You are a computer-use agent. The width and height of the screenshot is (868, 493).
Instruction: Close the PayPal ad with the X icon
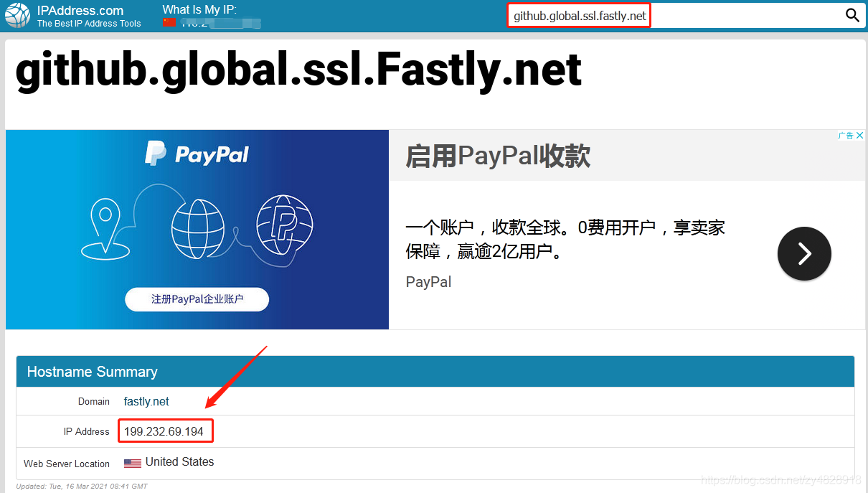860,136
